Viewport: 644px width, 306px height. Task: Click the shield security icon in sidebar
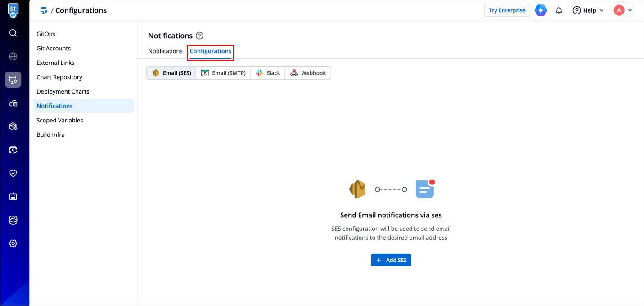pyautogui.click(x=13, y=173)
